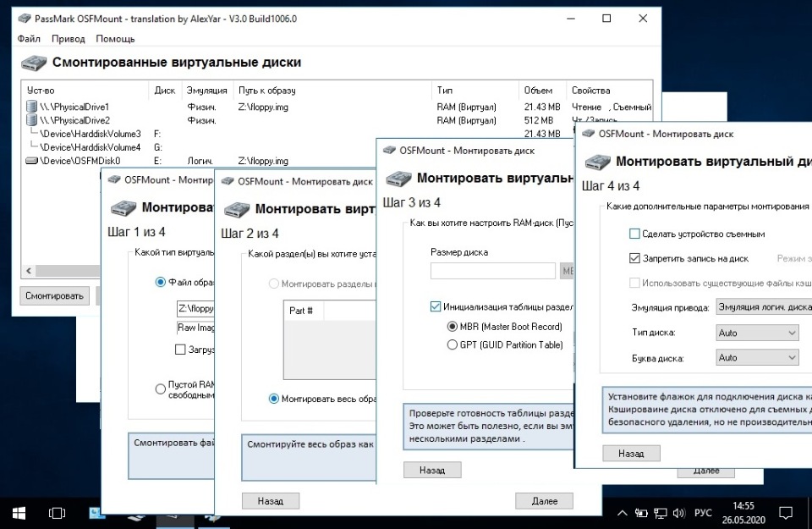Select Монтировать весь образ radio button
This screenshot has width=812, height=529.
[274, 399]
